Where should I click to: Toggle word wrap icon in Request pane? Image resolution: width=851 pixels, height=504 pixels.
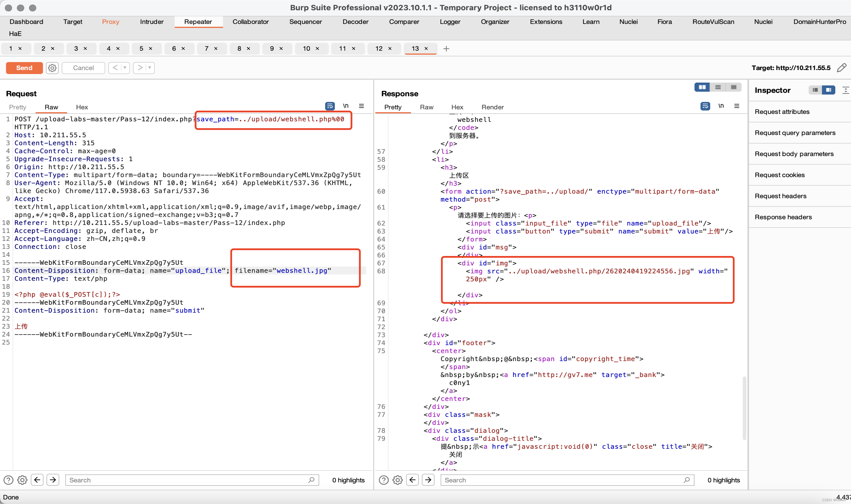click(329, 106)
